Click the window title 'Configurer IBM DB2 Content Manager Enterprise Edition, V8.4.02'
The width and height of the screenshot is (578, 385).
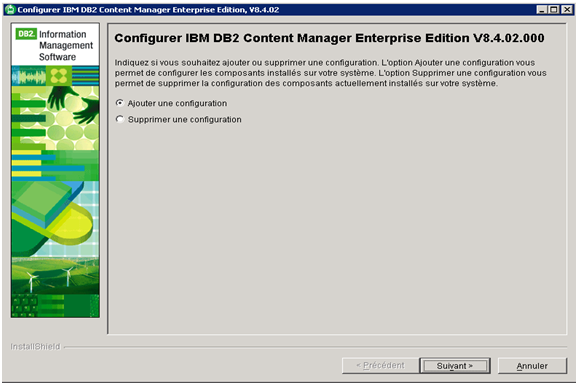point(148,10)
